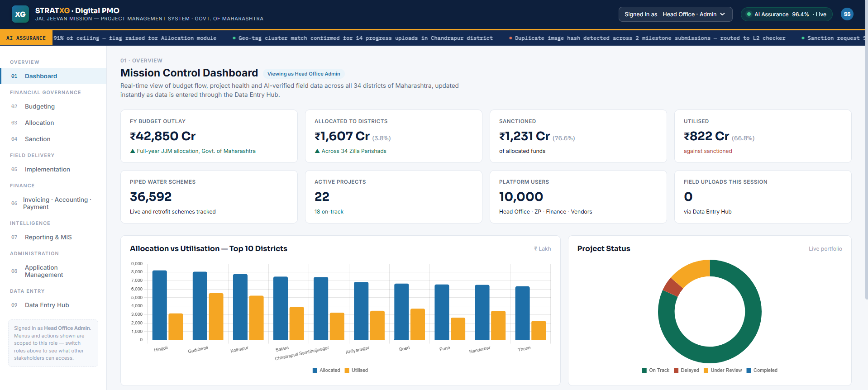Click the XG logo icon
The image size is (868, 390).
point(20,14)
